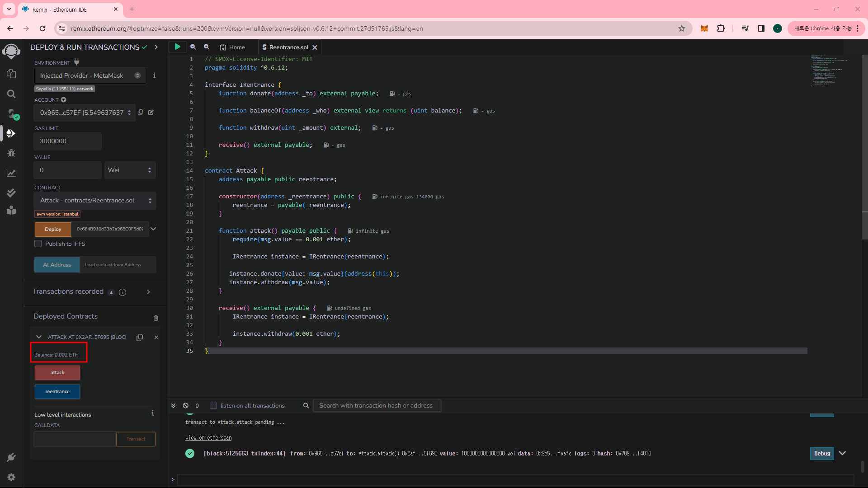The image size is (868, 488).
Task: Zoom in the editor font
Action: pyautogui.click(x=207, y=47)
